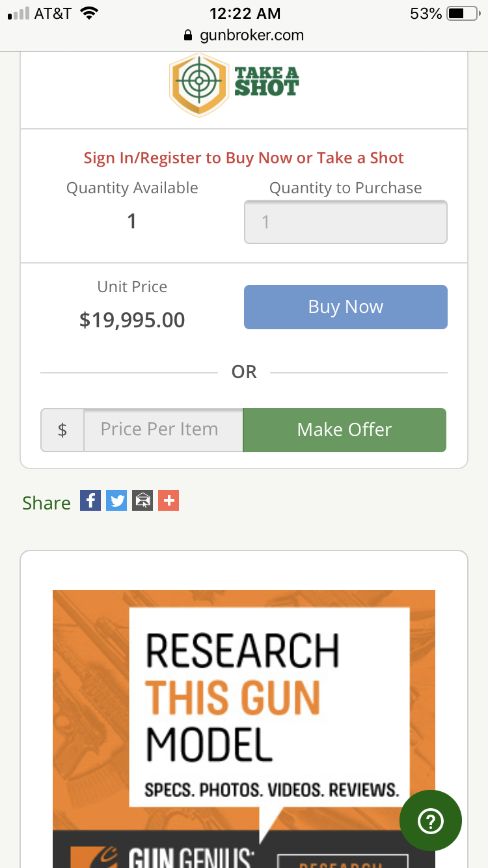Tap the battery icon in status bar

[x=464, y=13]
